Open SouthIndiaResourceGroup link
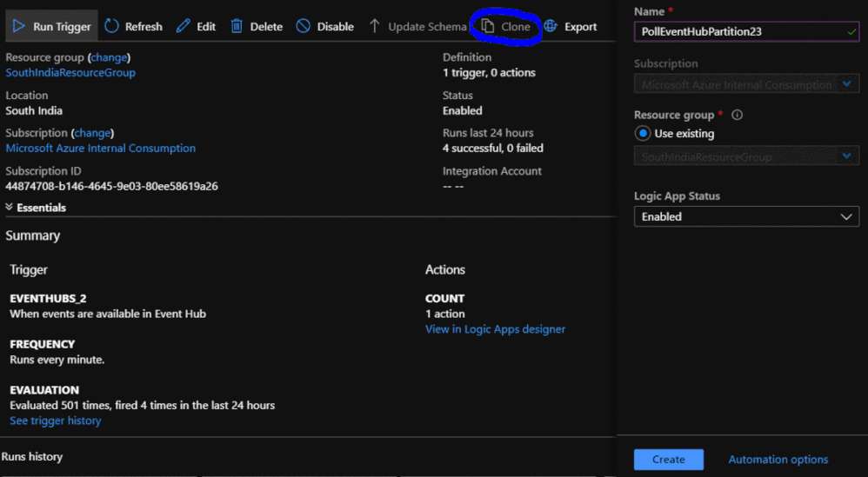This screenshot has height=477, width=868. click(70, 72)
